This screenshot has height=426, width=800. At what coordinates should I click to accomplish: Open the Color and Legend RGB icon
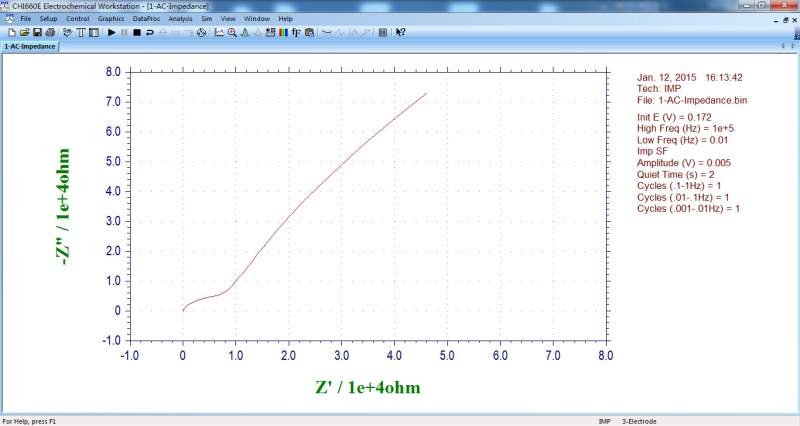(x=283, y=32)
